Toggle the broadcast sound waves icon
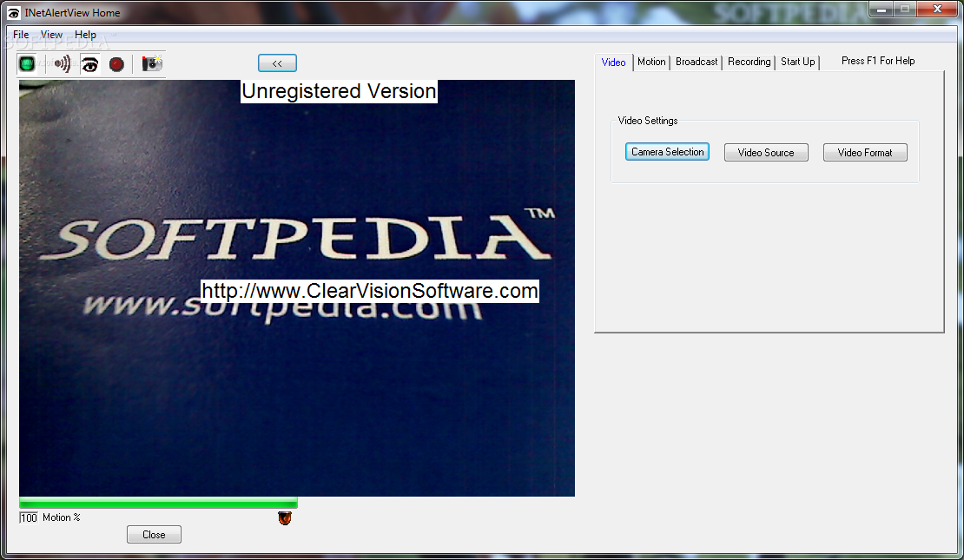 (62, 63)
